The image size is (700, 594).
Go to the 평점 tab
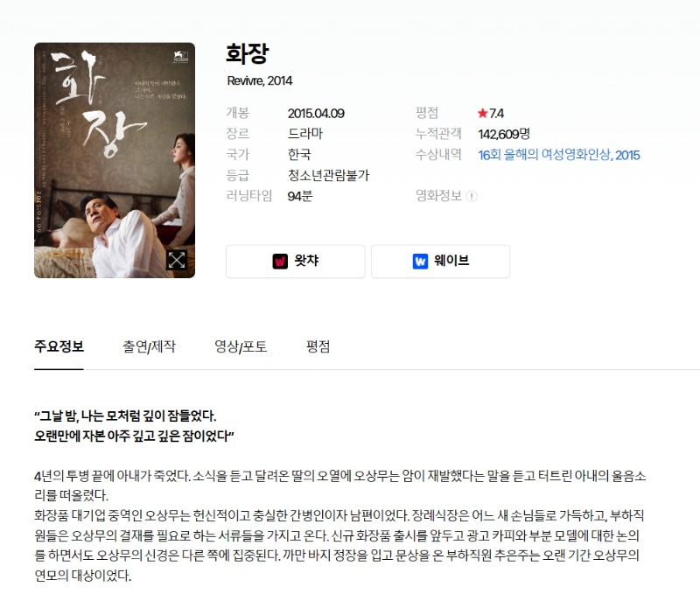(318, 346)
